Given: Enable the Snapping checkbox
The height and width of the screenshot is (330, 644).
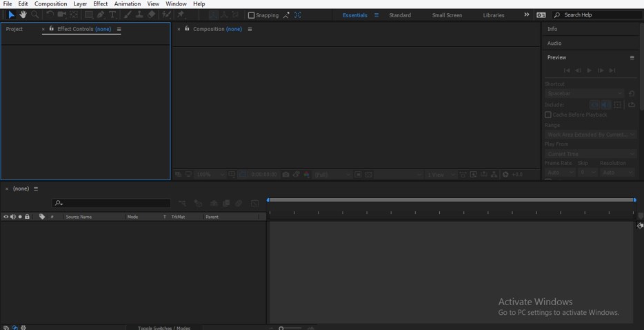Looking at the screenshot, I should coord(252,15).
